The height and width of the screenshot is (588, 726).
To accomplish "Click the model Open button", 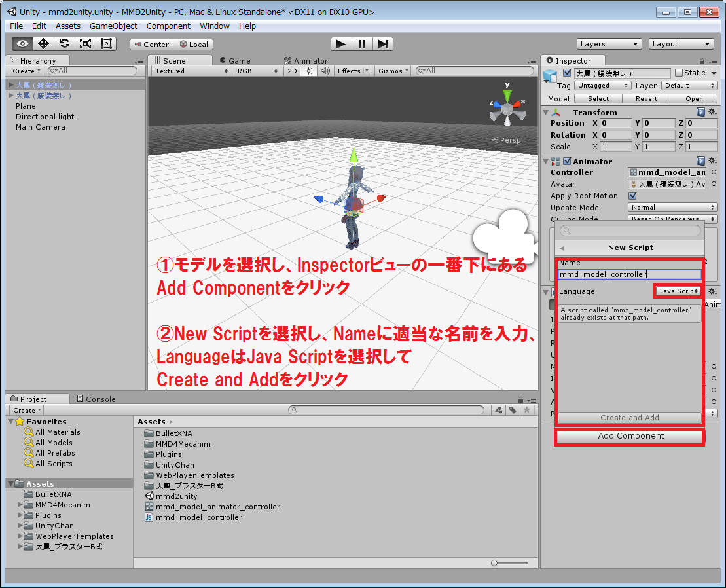I will 694,99.
